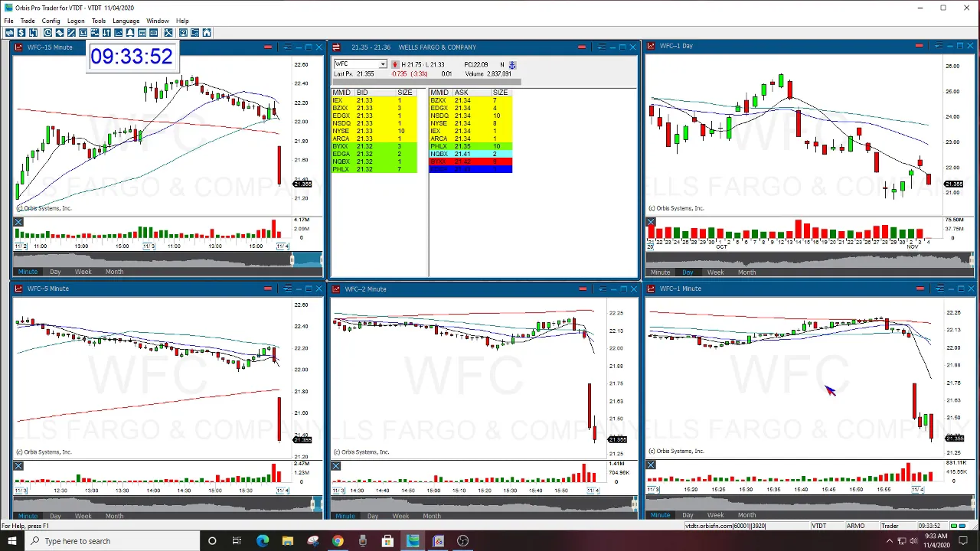
Task: Click red down-arrow icon beside WFC symbol box
Action: [395, 65]
